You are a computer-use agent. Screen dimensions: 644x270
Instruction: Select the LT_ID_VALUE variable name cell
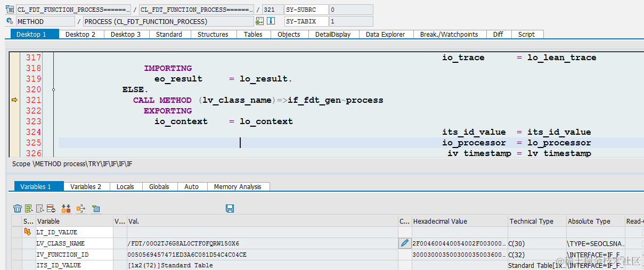tap(74, 232)
